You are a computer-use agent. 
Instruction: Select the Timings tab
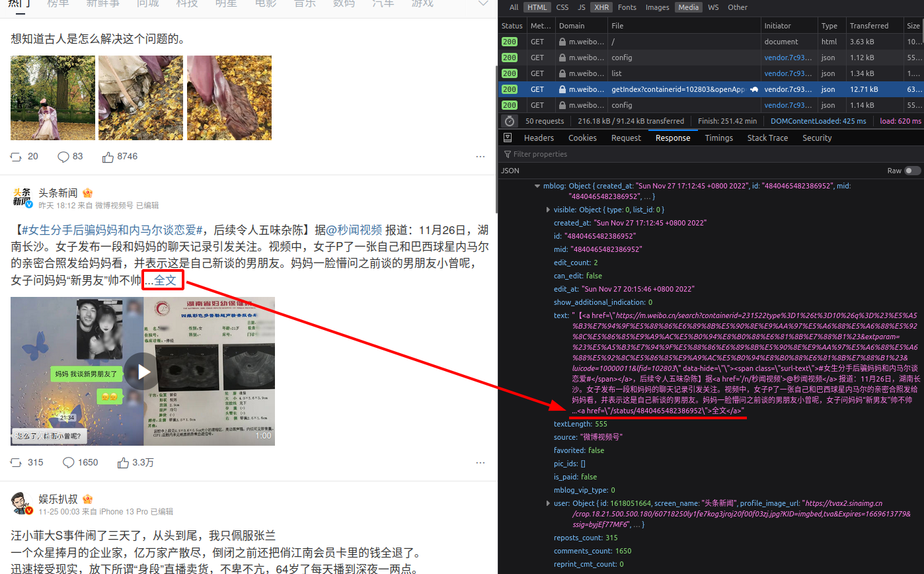pos(718,138)
